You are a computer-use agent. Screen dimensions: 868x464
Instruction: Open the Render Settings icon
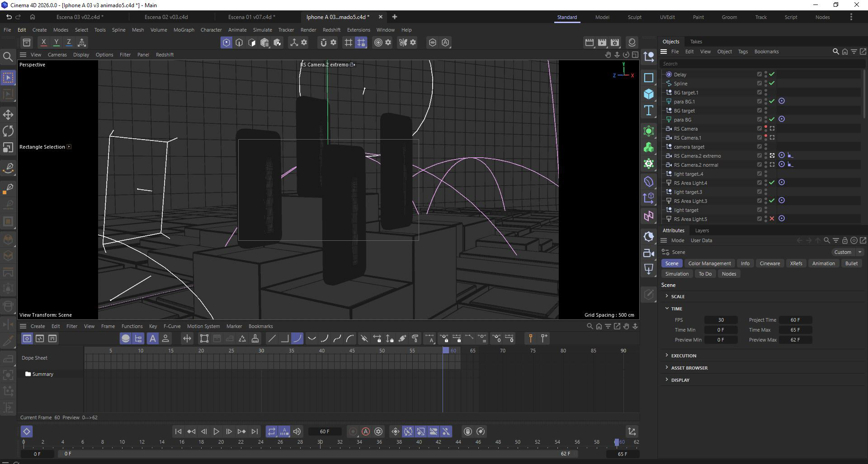point(615,42)
